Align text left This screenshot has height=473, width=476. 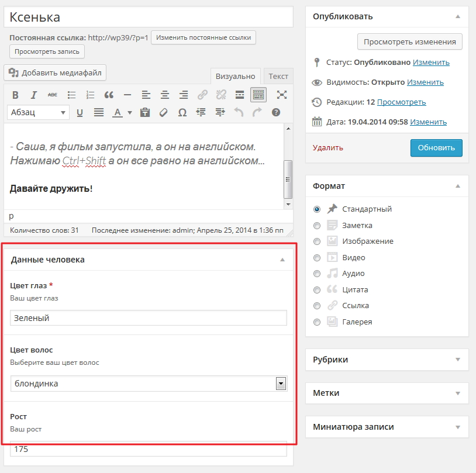click(146, 95)
